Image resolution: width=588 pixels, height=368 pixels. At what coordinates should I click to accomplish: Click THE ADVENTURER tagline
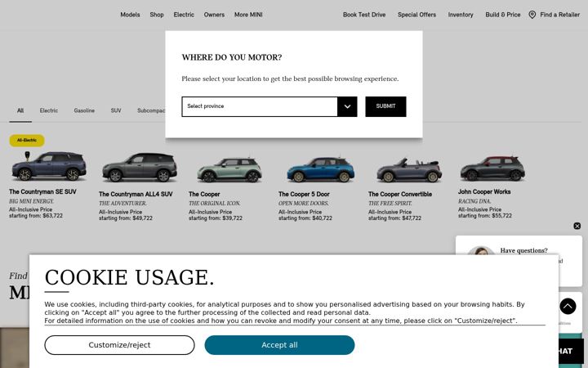tap(122, 204)
